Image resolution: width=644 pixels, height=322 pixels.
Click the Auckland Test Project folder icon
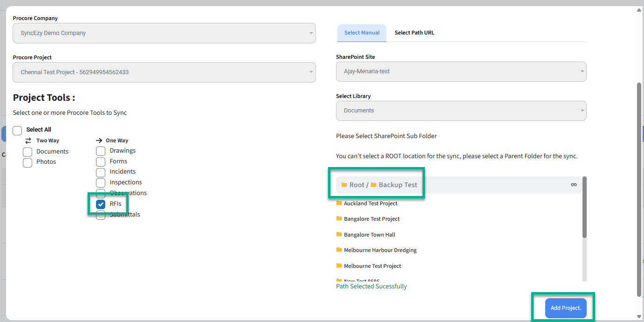[339, 203]
